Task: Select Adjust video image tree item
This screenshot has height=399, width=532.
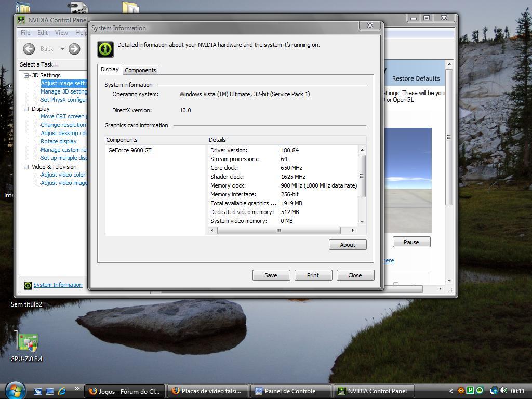Action: pos(64,183)
